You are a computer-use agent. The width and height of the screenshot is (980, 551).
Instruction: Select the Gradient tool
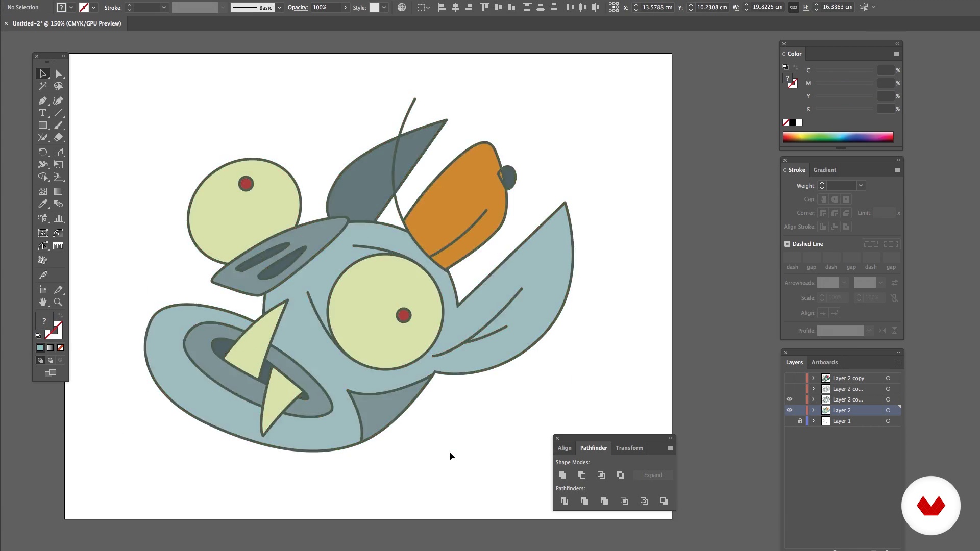coord(58,191)
